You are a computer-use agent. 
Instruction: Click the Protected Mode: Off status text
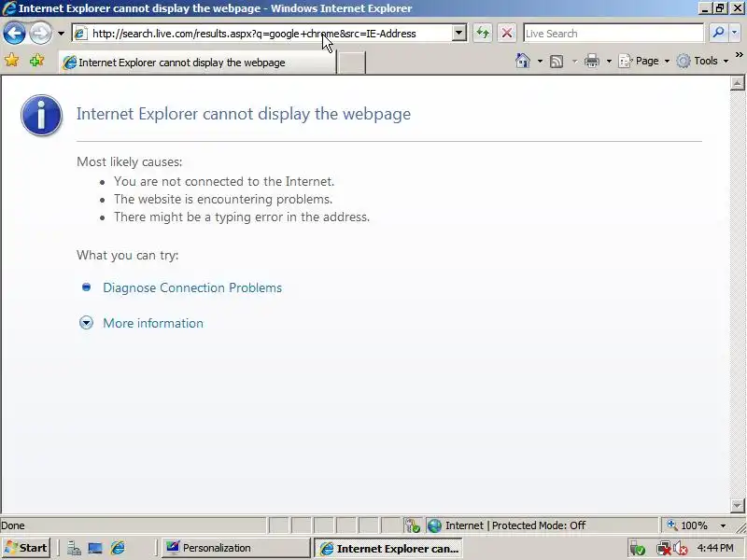(539, 525)
